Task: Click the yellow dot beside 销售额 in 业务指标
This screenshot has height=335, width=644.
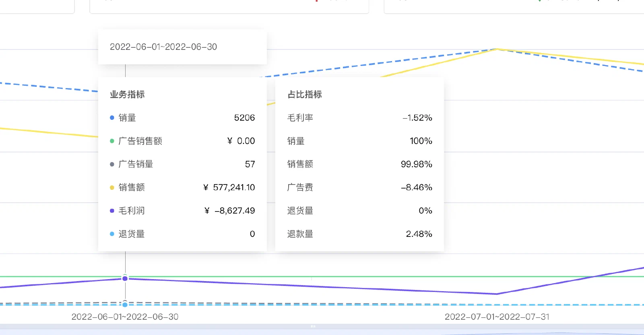Action: point(112,187)
